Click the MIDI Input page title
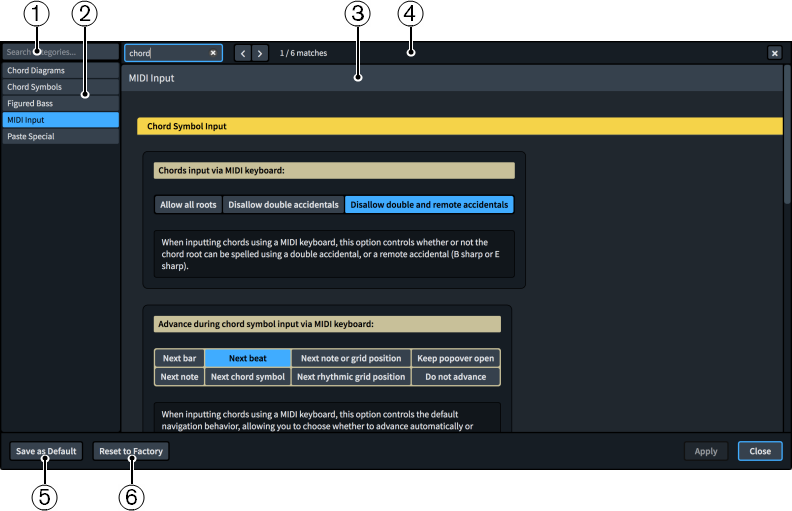792x511 pixels. tap(151, 78)
